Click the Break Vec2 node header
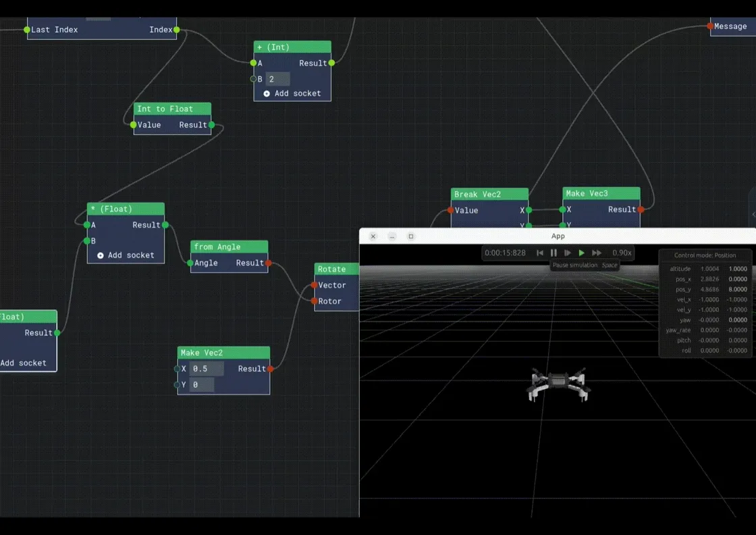The width and height of the screenshot is (756, 535). [489, 194]
